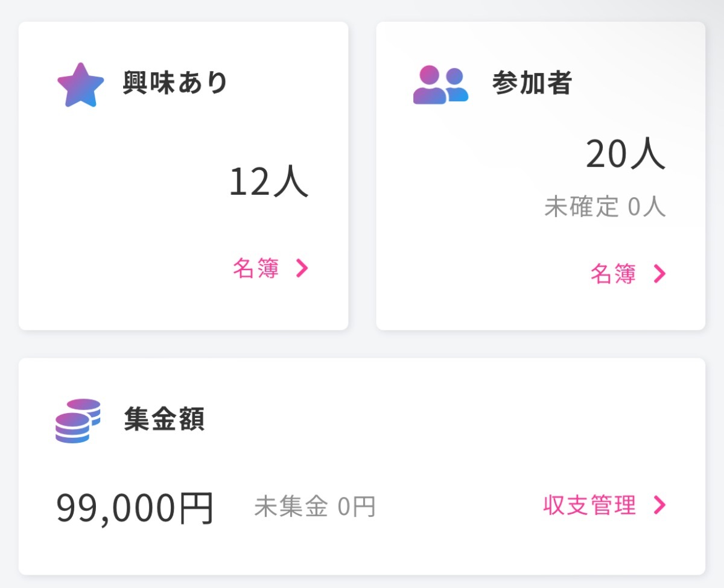724x588 pixels.
Task: Click the 99,000円 collected amount
Action: coord(135,508)
